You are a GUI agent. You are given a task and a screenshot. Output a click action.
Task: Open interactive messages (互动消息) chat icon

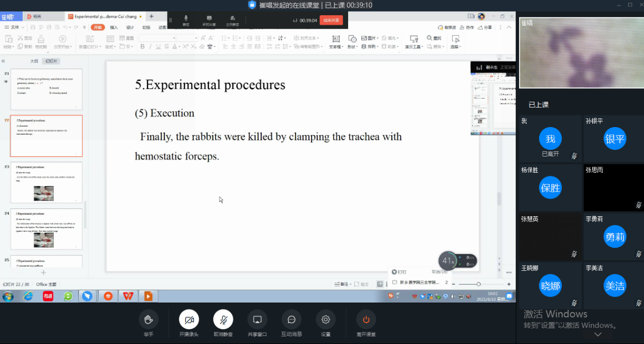(291, 320)
